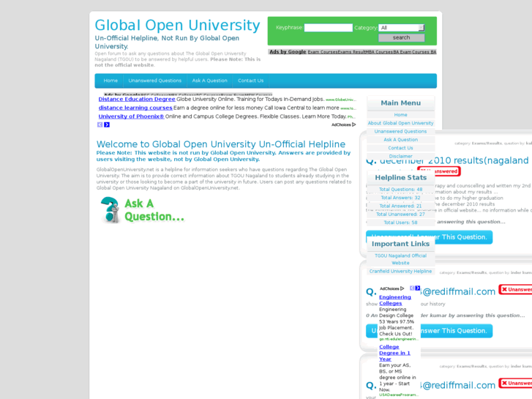
Task: Click the Main Menu sidebar heading
Action: (401, 103)
